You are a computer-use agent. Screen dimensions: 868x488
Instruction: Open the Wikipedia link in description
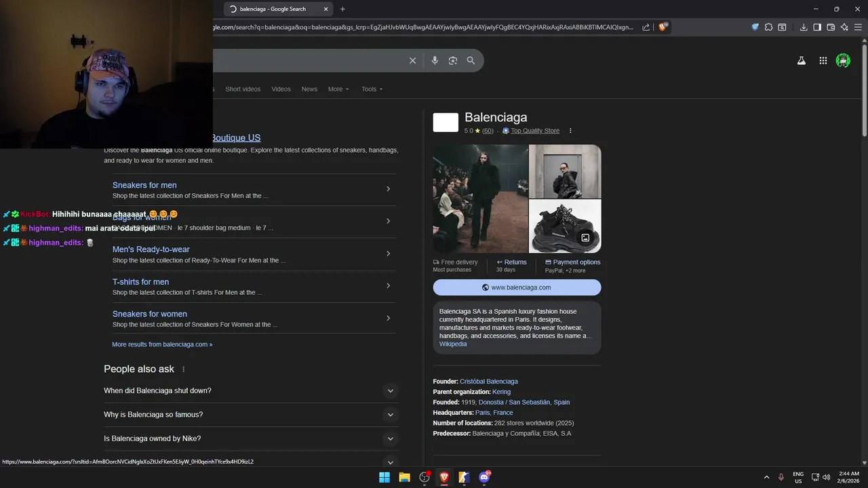coord(453,344)
